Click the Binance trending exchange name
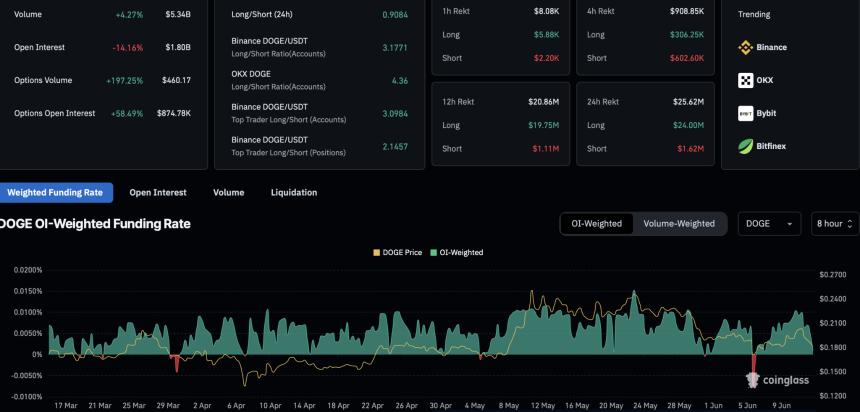Image resolution: width=860 pixels, height=412 pixels. 772,47
